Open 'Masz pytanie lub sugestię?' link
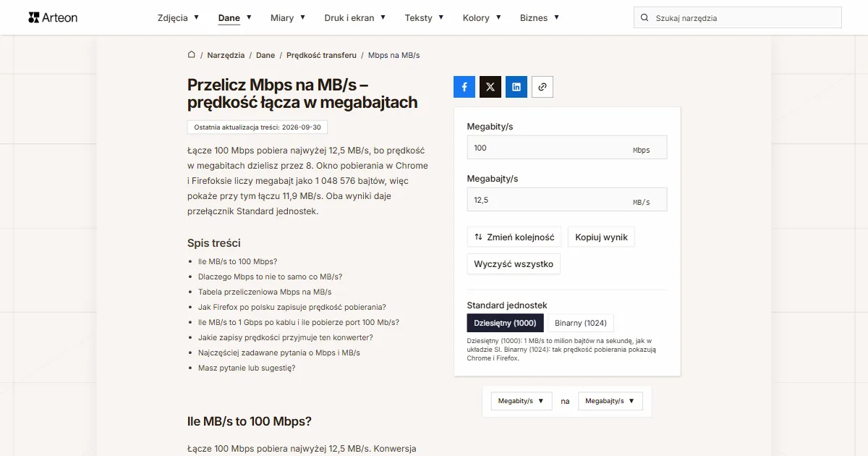The height and width of the screenshot is (456, 868). (247, 368)
